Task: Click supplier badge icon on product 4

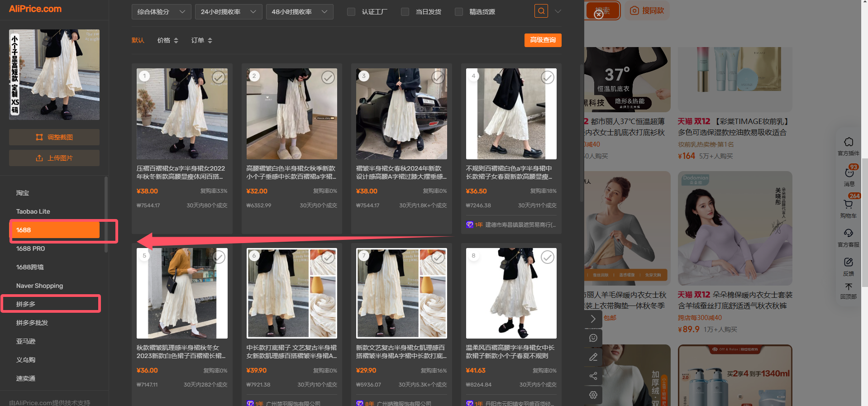Action: 469,224
